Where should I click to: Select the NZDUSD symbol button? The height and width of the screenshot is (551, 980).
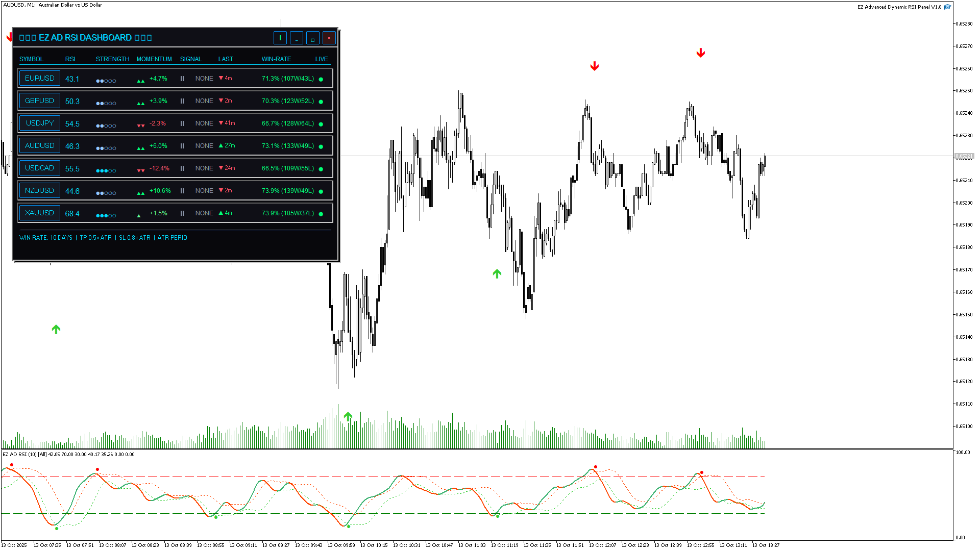[39, 190]
